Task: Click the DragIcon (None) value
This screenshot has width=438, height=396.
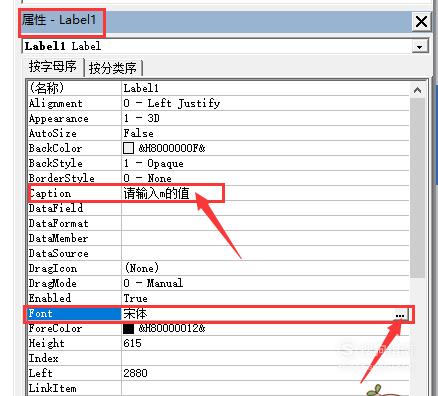Action: [x=142, y=268]
